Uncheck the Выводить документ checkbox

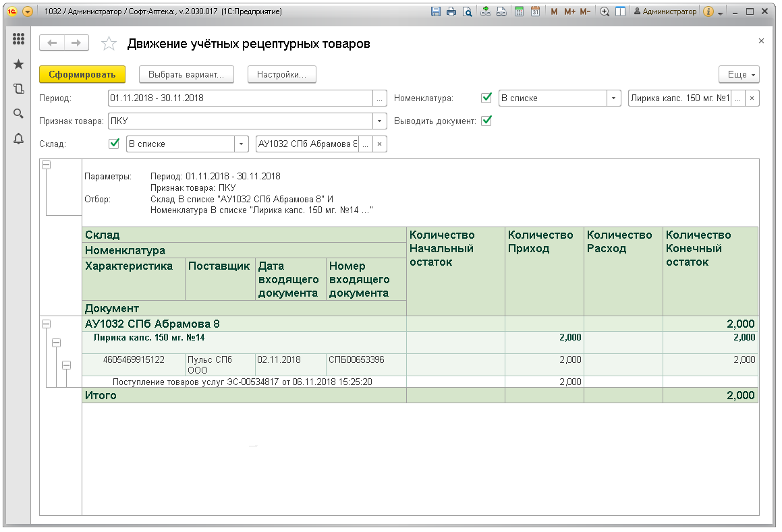(x=486, y=121)
